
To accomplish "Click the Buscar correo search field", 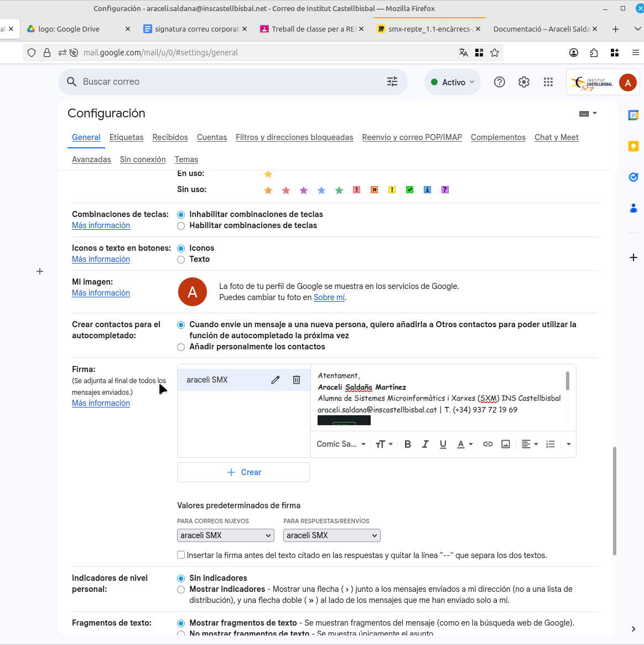I will click(x=221, y=82).
